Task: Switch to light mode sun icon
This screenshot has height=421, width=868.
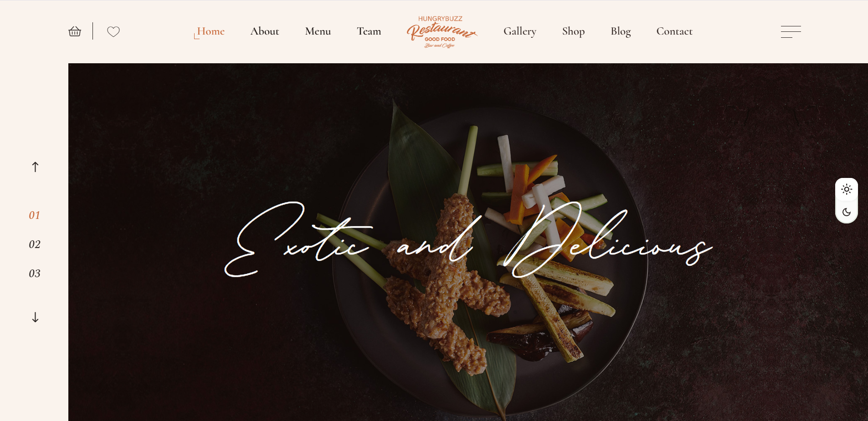Action: click(847, 189)
